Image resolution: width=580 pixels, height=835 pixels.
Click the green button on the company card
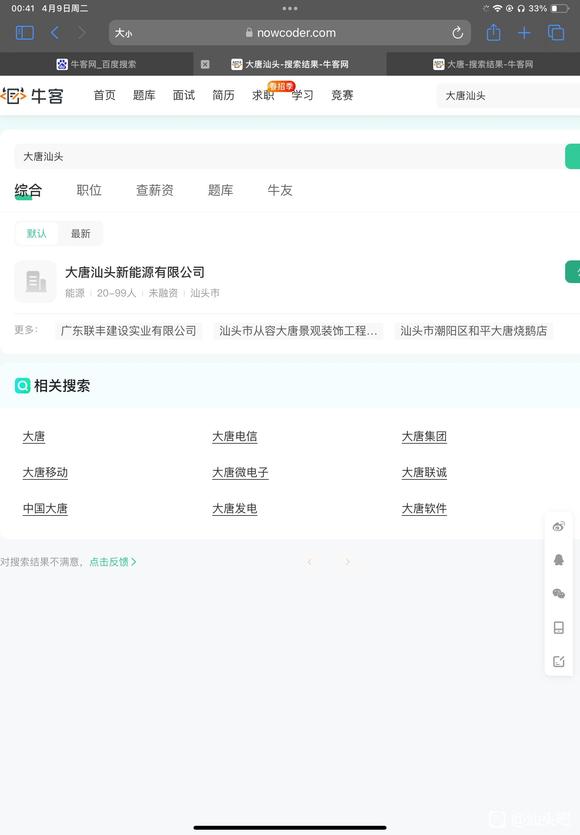click(573, 272)
